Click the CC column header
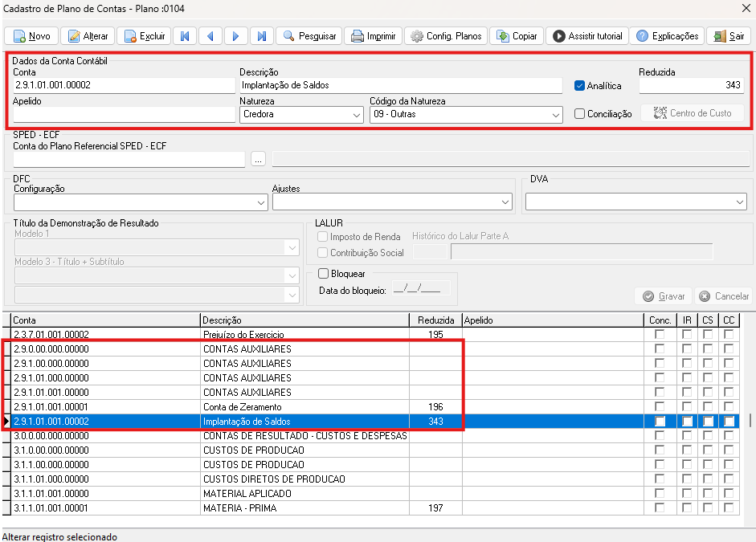The image size is (756, 542). pos(729,320)
